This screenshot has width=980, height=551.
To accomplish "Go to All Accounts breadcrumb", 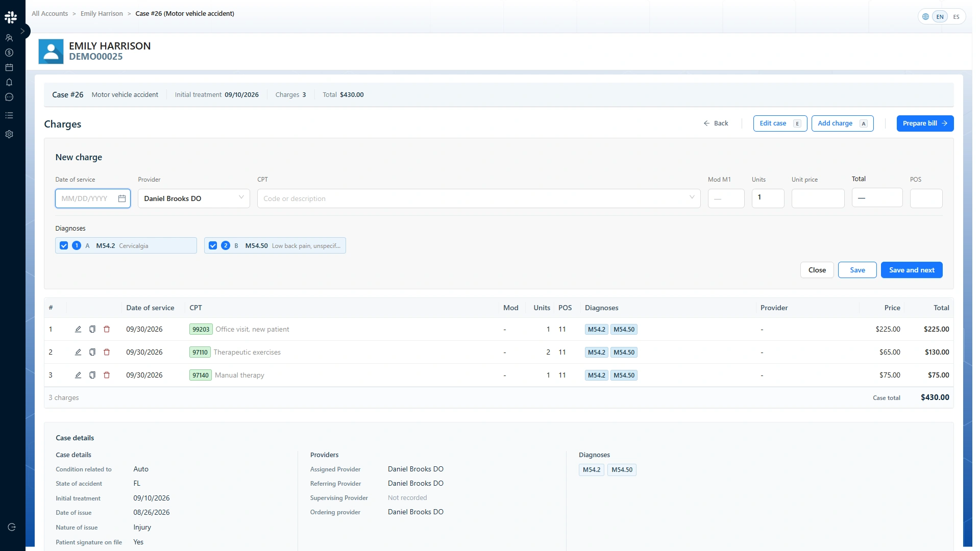I will 50,14.
